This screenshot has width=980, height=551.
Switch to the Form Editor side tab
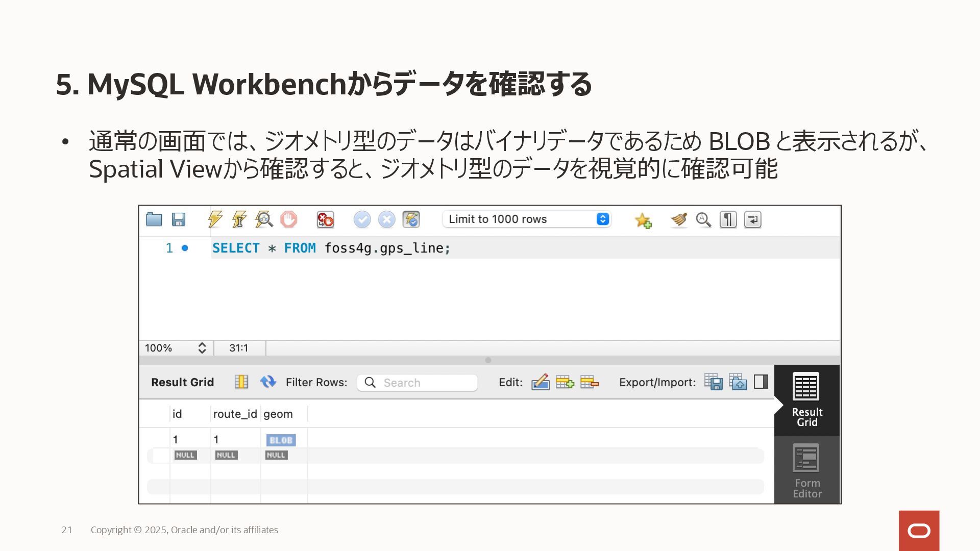click(807, 470)
